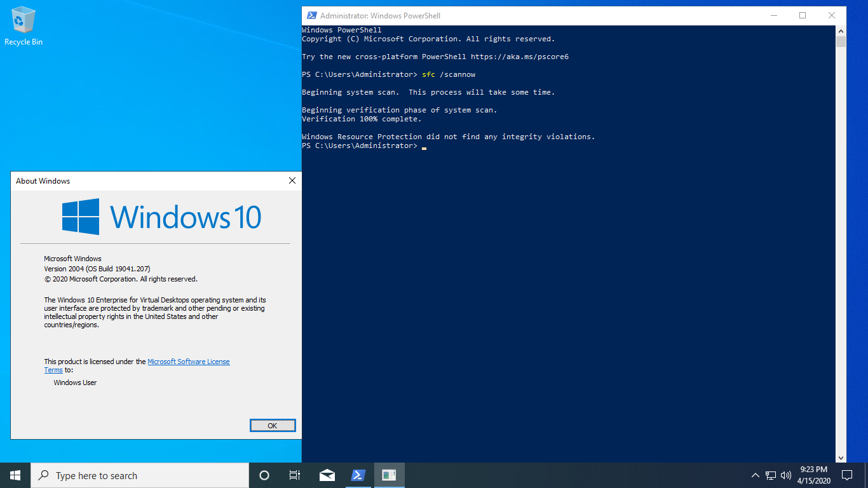Click the 'Windows 10 Enterprise for Virtual Desktops' paragraph
Viewport: 868px width, 488px height.
pyautogui.click(x=155, y=312)
